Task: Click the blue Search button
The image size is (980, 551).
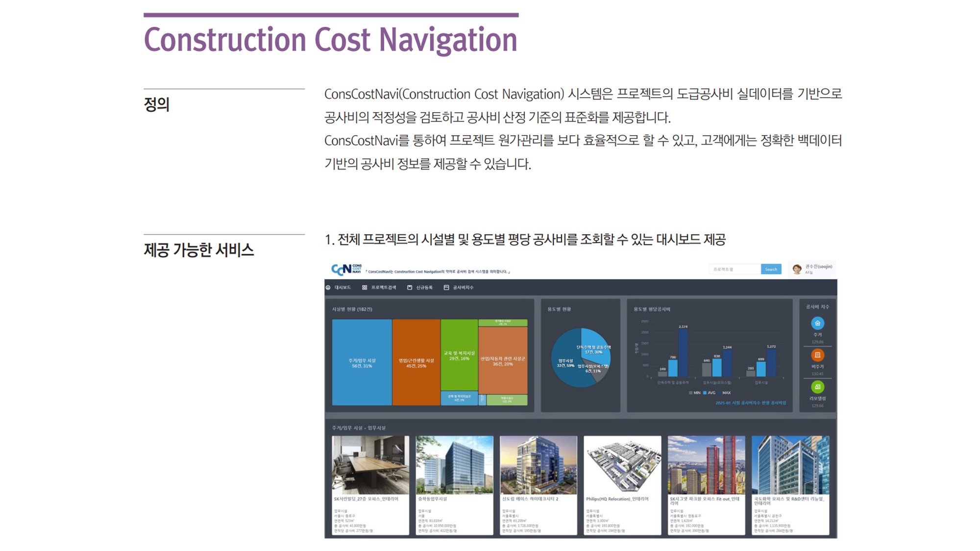Action: tap(771, 269)
